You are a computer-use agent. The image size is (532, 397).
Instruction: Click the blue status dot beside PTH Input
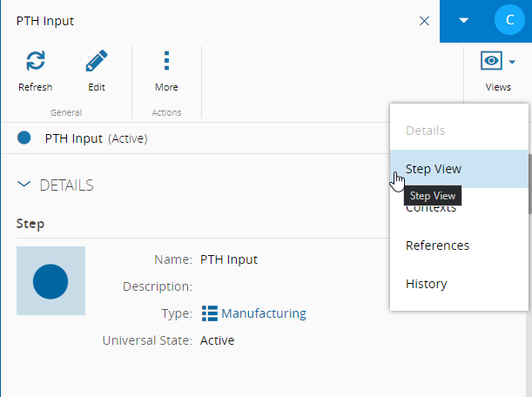click(24, 138)
